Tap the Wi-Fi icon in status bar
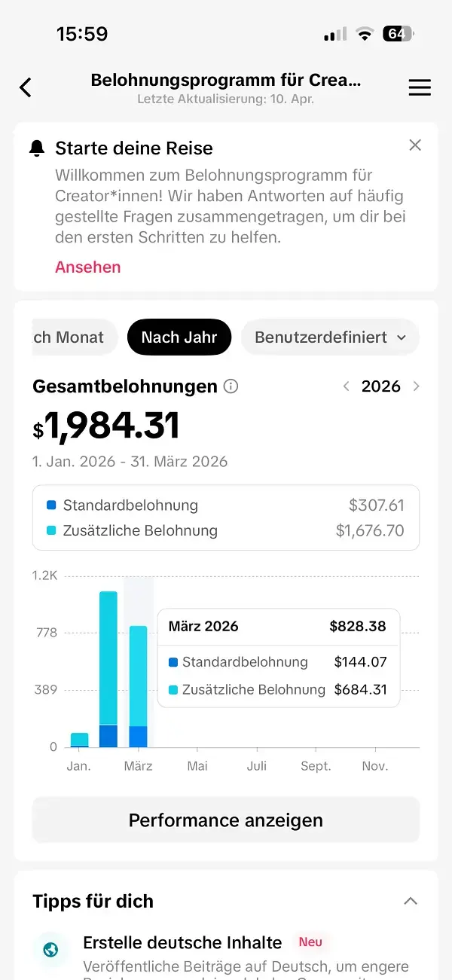The height and width of the screenshot is (980, 452). point(365,34)
